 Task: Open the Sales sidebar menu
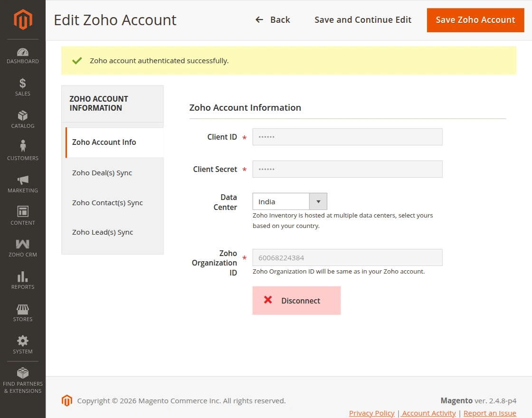pyautogui.click(x=23, y=87)
